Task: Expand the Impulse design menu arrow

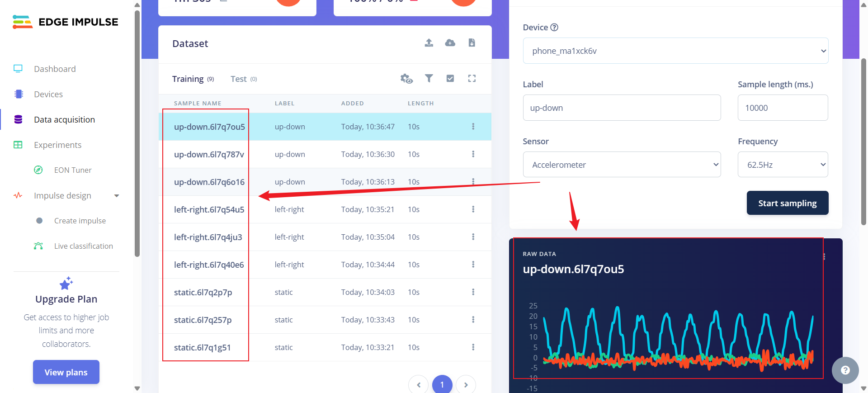Action: coord(117,196)
